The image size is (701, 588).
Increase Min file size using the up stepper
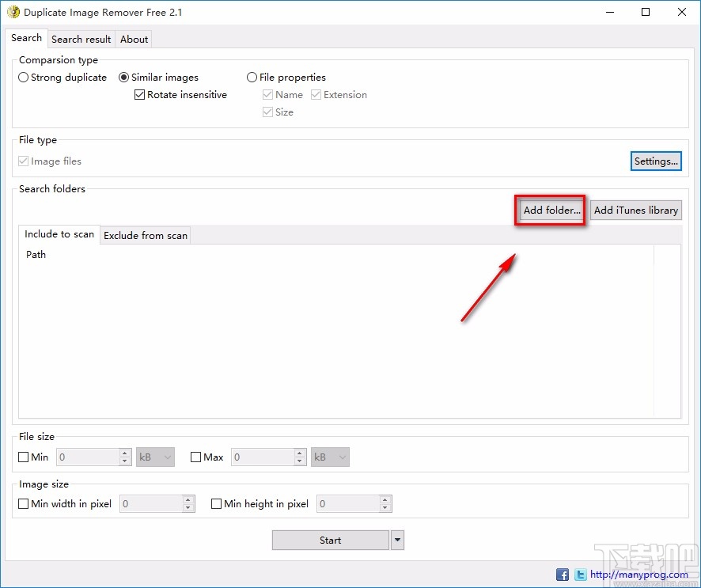[x=124, y=453]
